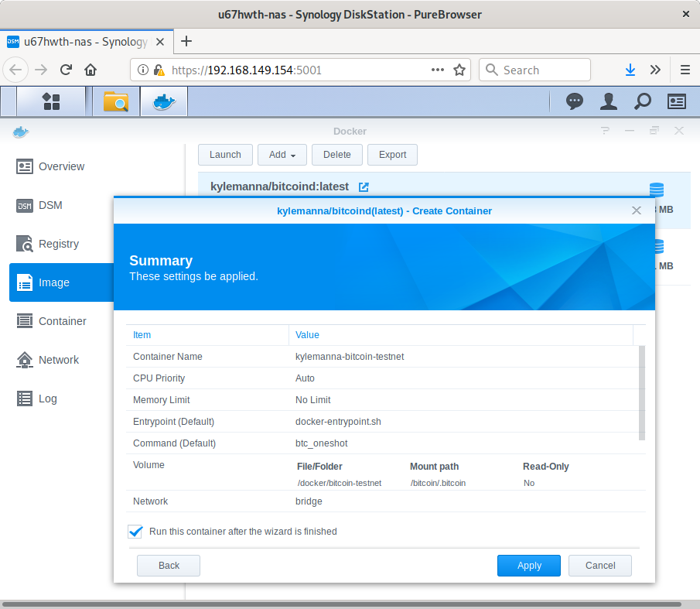Viewport: 700px width, 609px height.
Task: Select Image in Docker sidebar
Action: (x=62, y=282)
